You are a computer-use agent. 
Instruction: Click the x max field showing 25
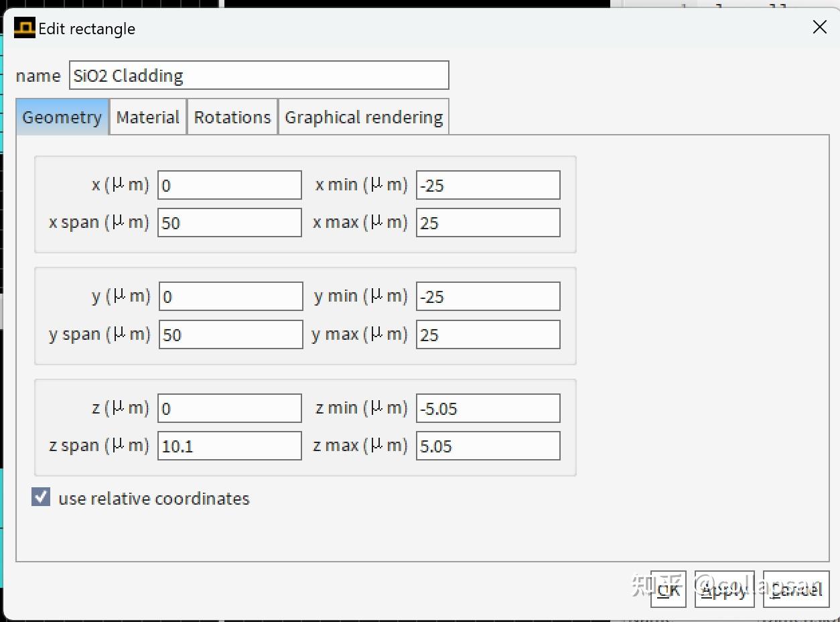(488, 223)
